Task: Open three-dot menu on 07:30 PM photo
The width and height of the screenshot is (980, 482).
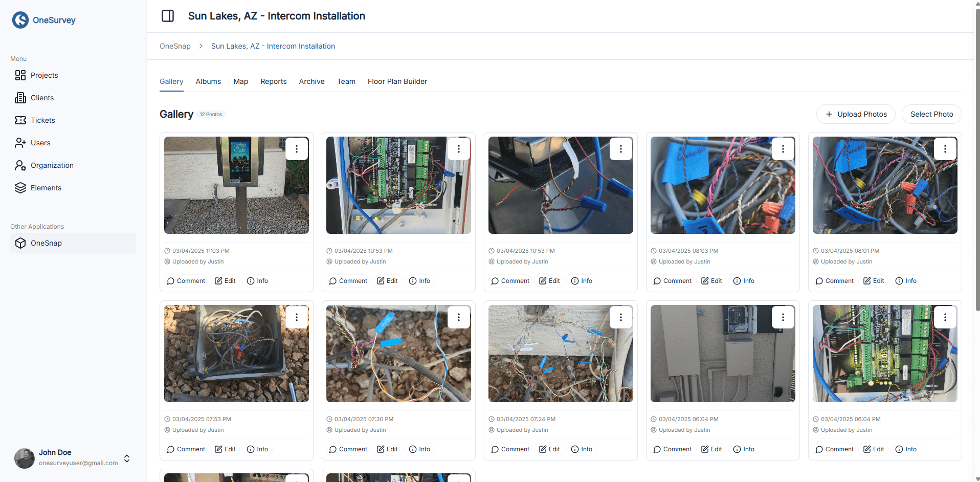Action: [x=459, y=317]
